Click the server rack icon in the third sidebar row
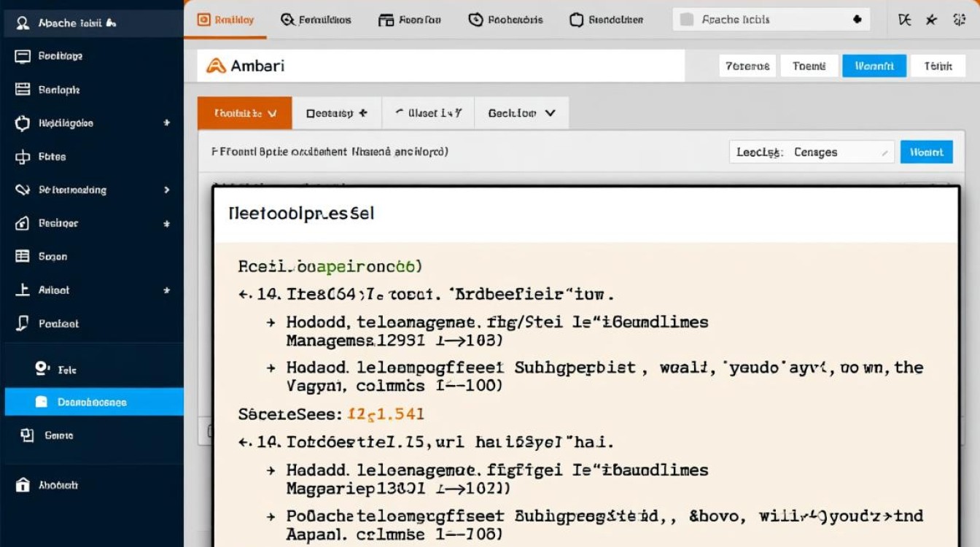The height and width of the screenshot is (547, 980). pyautogui.click(x=23, y=90)
